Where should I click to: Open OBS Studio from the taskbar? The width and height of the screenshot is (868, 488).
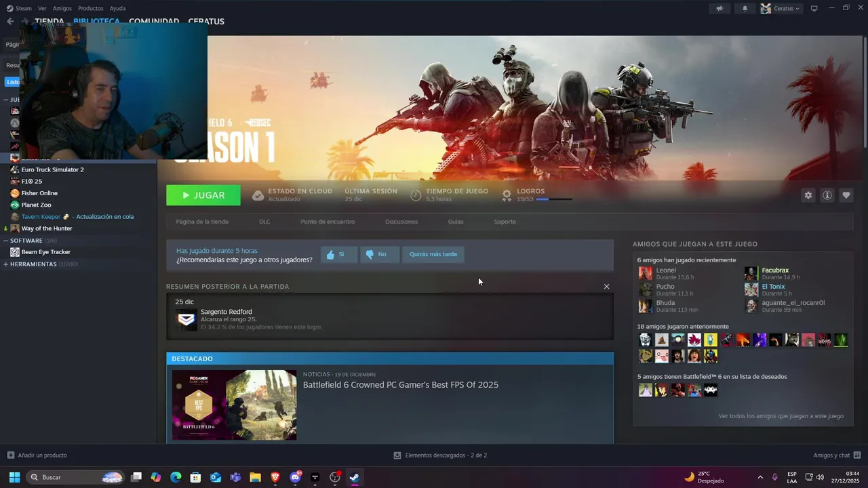pos(334,477)
